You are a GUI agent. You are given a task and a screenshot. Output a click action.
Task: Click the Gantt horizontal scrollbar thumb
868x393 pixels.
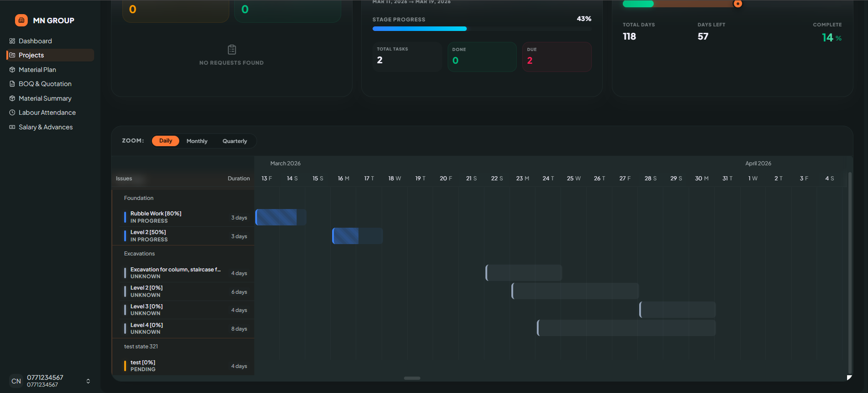(412, 378)
